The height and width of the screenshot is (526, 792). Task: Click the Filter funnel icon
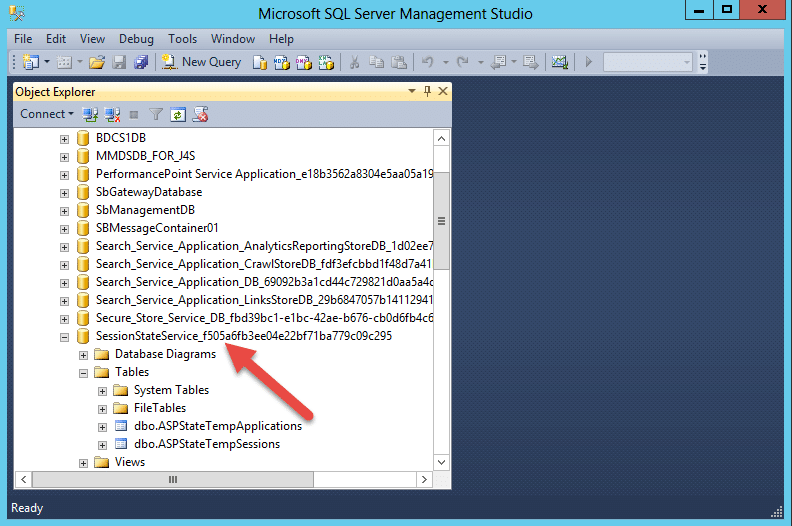[x=156, y=115]
